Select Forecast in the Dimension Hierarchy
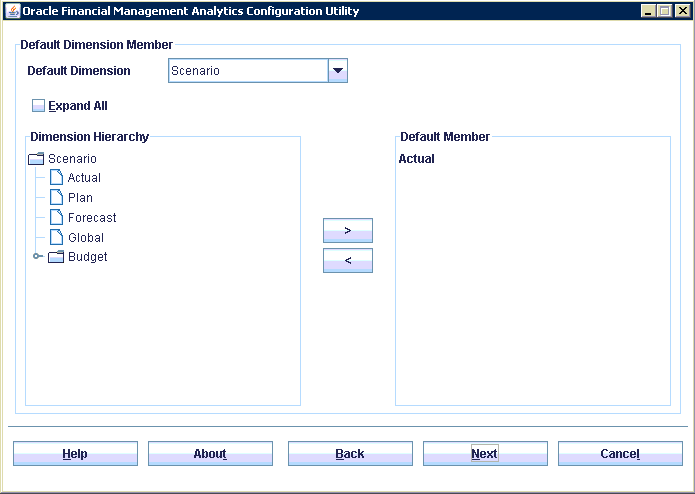This screenshot has height=494, width=695. pos(92,218)
